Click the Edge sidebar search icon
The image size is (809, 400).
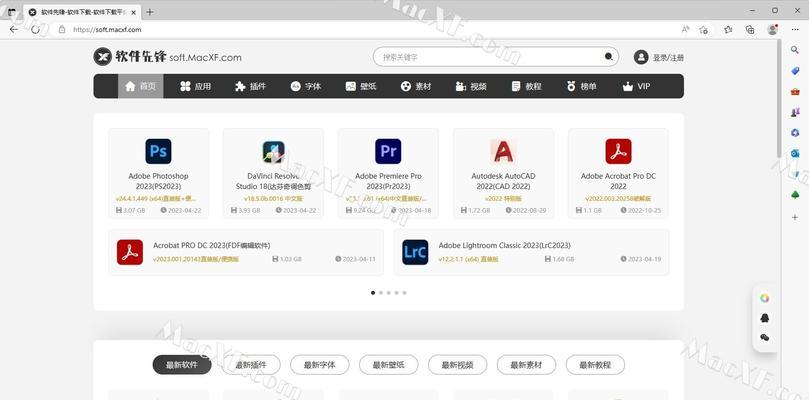tap(795, 50)
